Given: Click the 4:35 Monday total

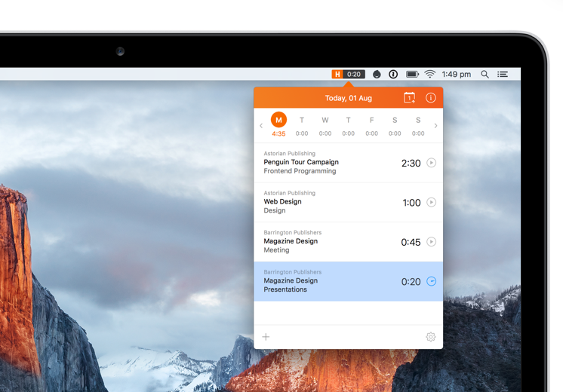Looking at the screenshot, I should tap(278, 133).
